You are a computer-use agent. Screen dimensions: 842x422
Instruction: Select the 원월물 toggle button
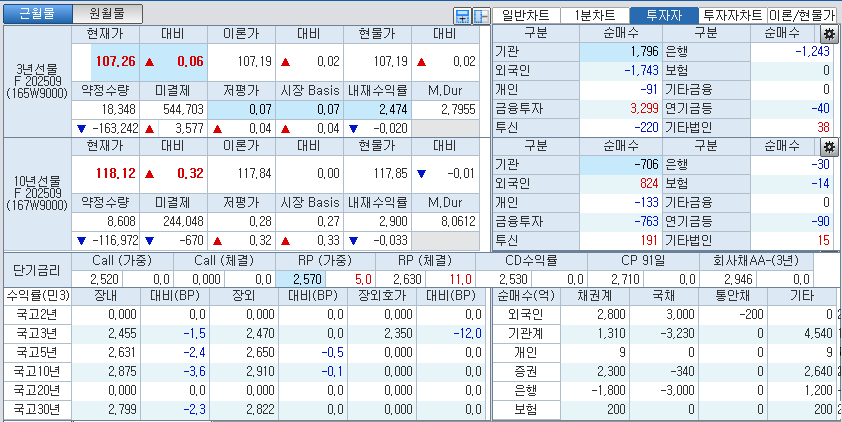coord(107,14)
